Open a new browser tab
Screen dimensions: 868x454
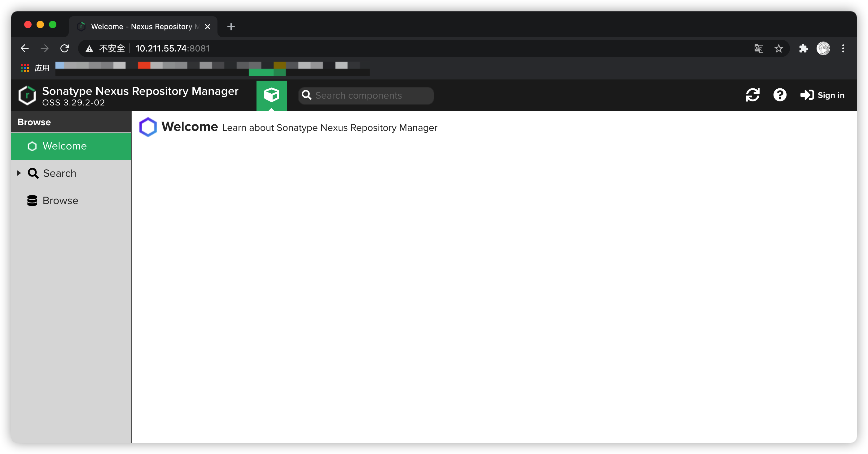pos(231,27)
